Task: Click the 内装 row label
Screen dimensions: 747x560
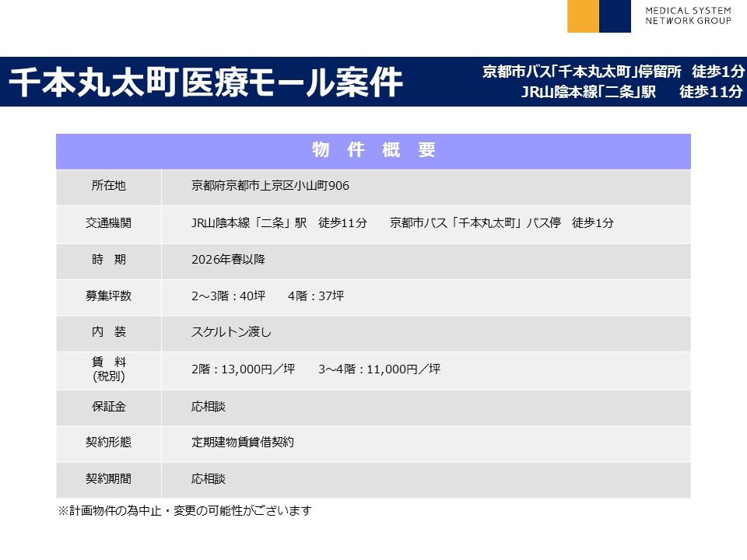Action: [x=109, y=332]
